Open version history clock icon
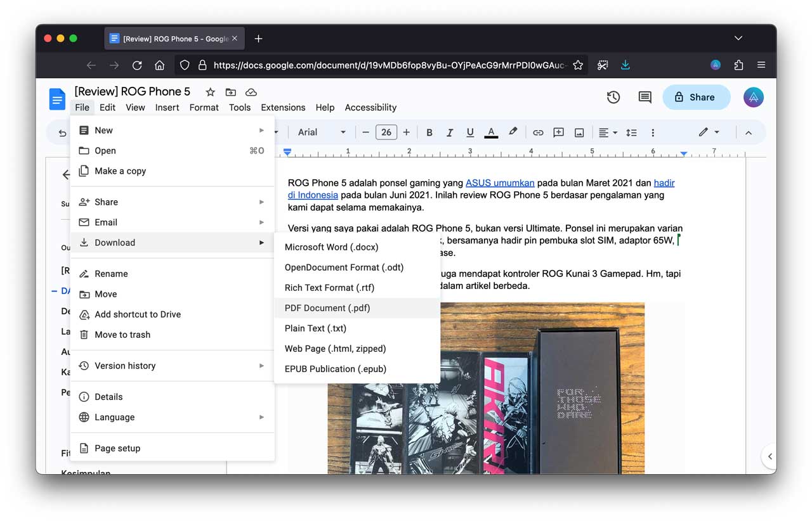Image resolution: width=812 pixels, height=521 pixels. [x=613, y=97]
